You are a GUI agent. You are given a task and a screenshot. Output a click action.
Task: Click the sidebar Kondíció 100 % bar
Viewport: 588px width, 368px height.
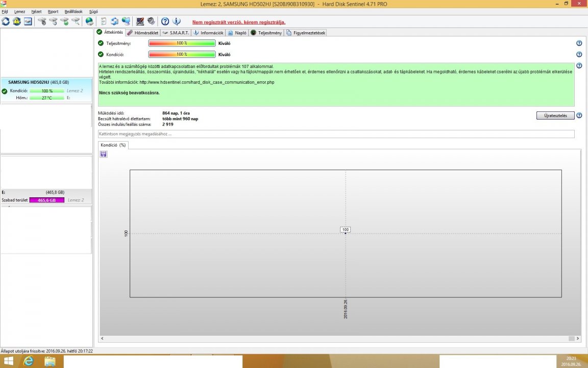click(47, 91)
